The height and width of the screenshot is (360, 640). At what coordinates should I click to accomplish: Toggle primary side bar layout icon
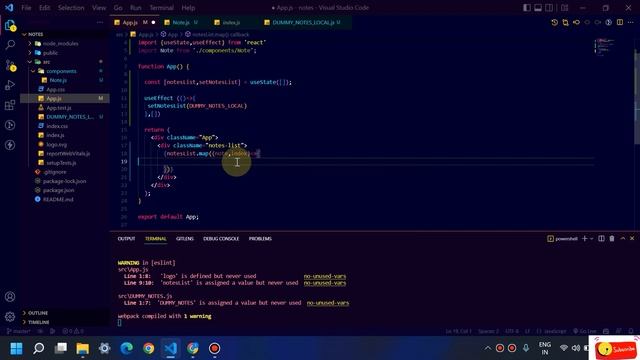pos(527,8)
